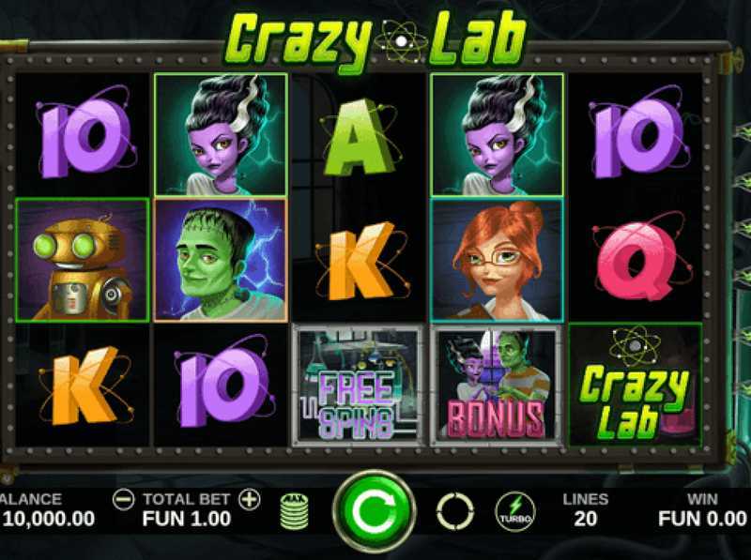This screenshot has width=751, height=560.
Task: Click the Total Bet amount FUN 1.00
Action: coord(186,519)
